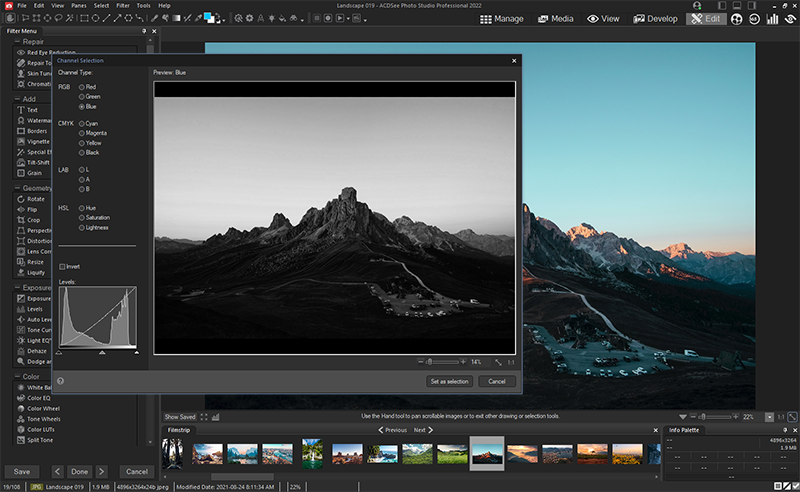Choose the Saturation channel option
The image size is (800, 492).
(81, 217)
